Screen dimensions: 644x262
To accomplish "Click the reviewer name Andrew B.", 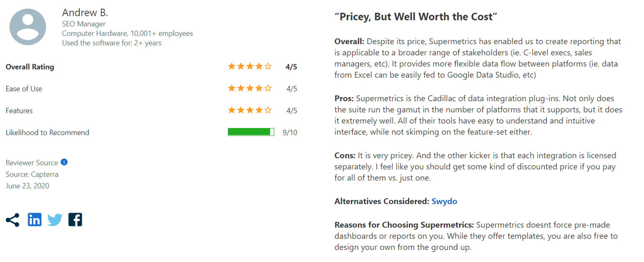I will [85, 12].
